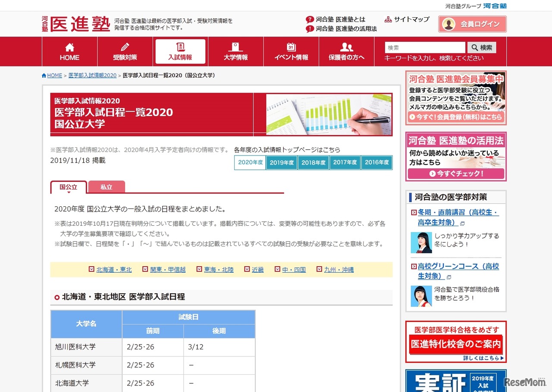Select the 受験対策 pencil icon
Image resolution: width=552 pixels, height=392 pixels.
tap(124, 46)
